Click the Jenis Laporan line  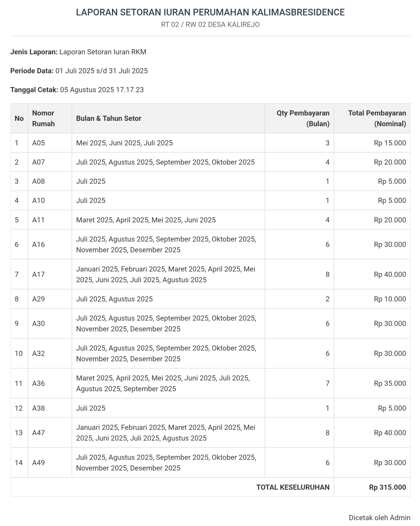[x=78, y=52]
